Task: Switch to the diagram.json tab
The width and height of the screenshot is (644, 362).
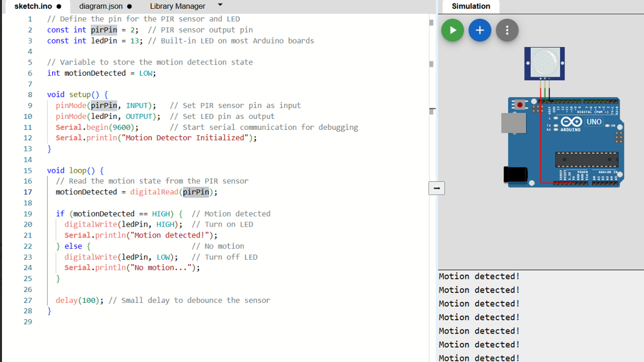Action: [x=101, y=6]
